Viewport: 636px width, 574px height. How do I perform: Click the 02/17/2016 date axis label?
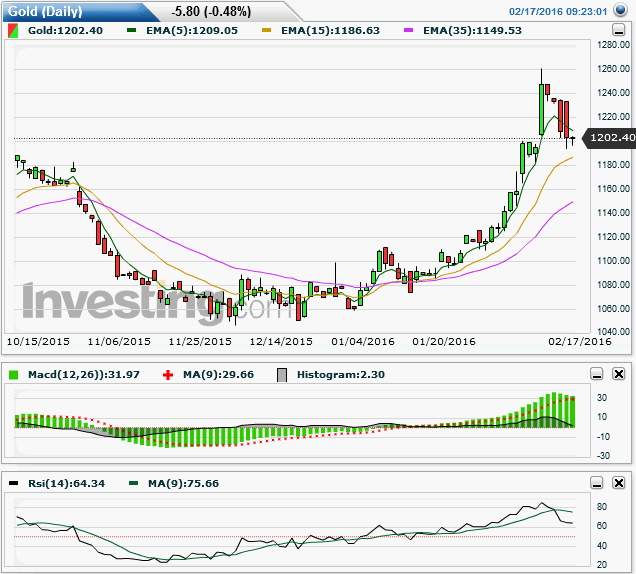coord(580,342)
